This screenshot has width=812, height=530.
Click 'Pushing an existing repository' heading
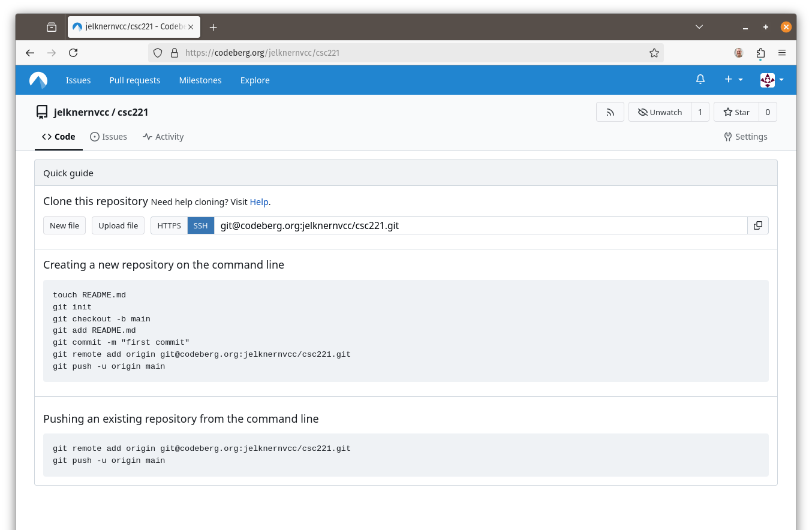pyautogui.click(x=181, y=418)
